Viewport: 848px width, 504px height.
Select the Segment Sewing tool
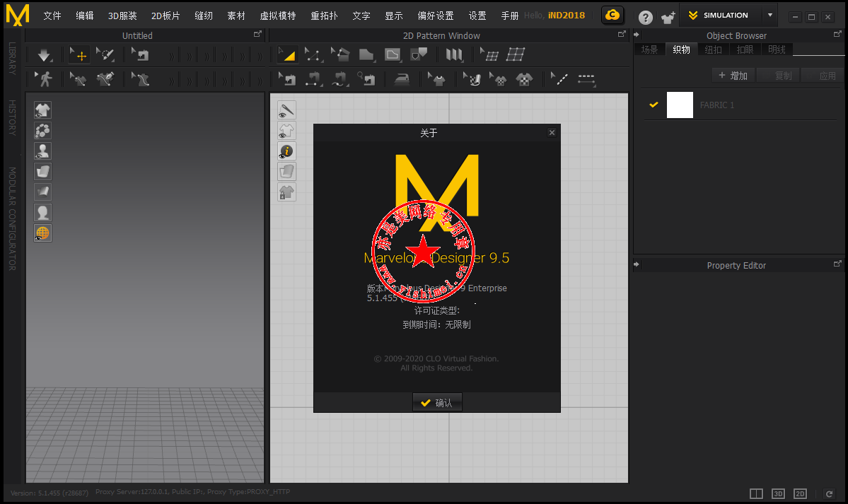pos(313,79)
